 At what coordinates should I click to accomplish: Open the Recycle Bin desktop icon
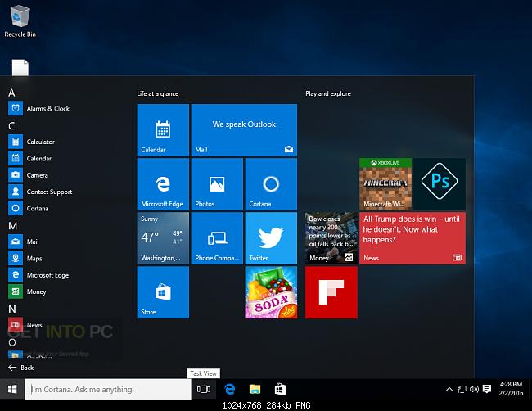20,21
